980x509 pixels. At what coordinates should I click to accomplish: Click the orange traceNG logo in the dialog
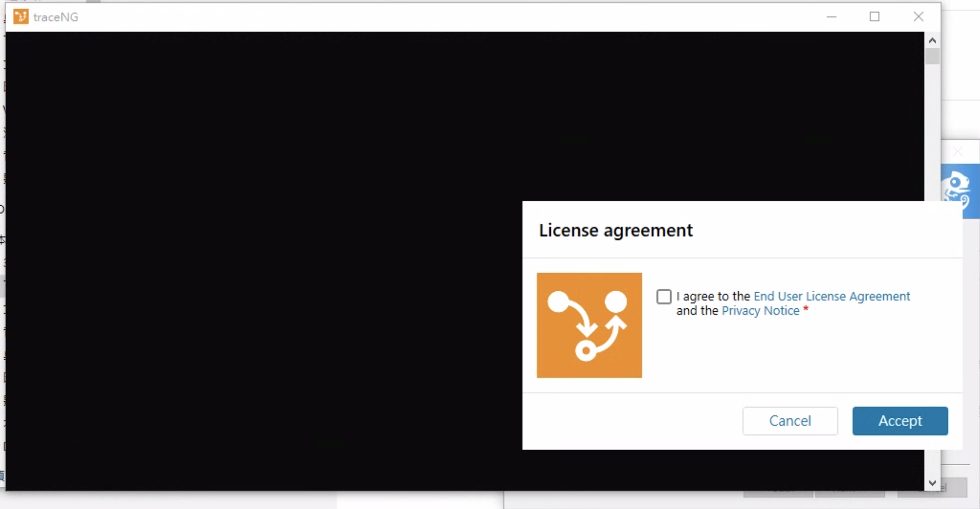(x=589, y=325)
